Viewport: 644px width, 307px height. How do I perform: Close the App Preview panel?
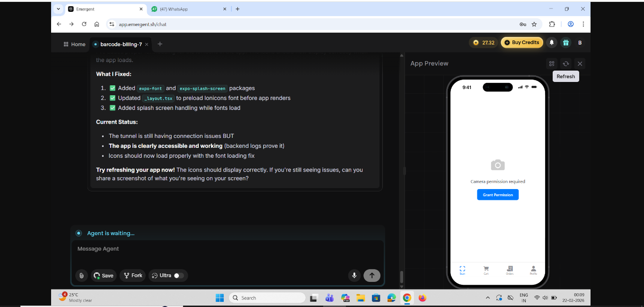[x=580, y=63]
